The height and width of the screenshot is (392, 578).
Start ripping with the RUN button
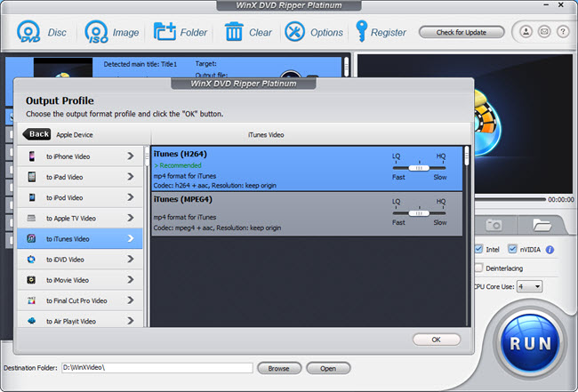530,342
